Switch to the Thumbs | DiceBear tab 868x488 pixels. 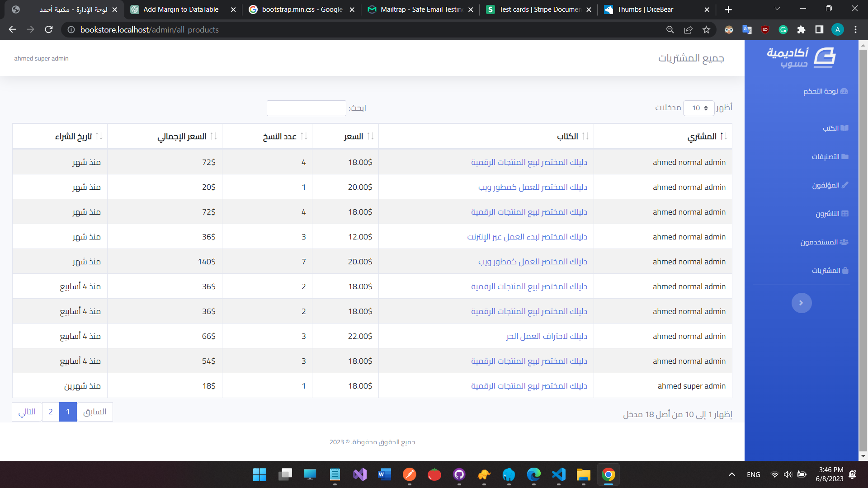[646, 9]
